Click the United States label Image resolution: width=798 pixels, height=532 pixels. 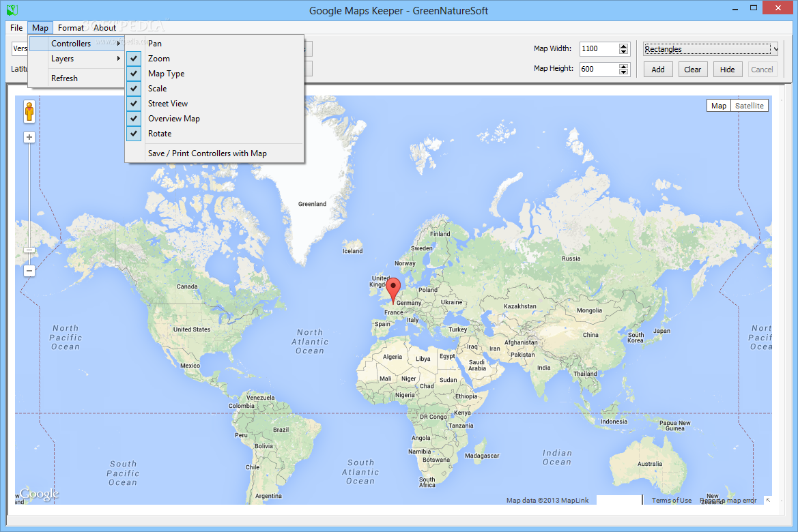coord(192,329)
